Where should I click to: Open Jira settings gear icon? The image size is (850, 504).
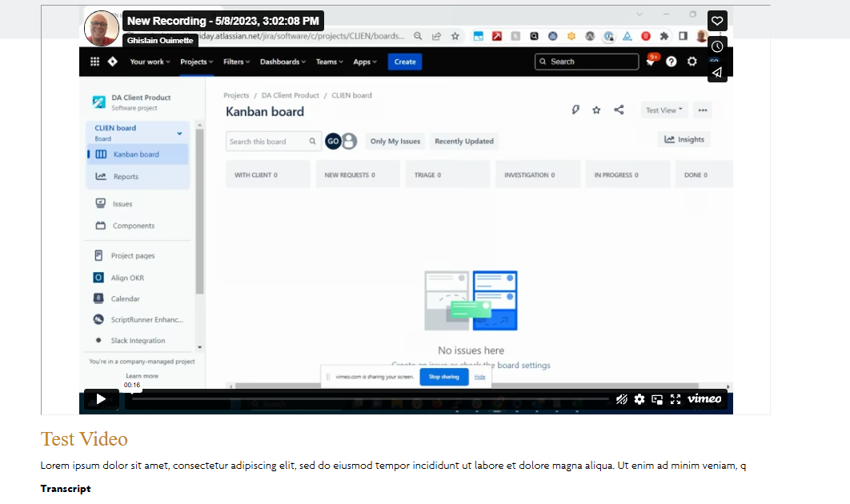tap(692, 62)
